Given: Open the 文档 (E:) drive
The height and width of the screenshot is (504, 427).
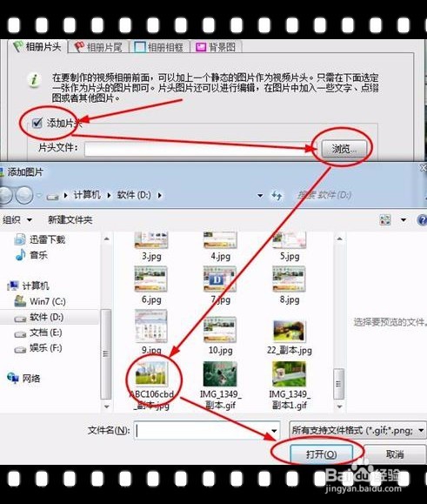Looking at the screenshot, I should (38, 333).
